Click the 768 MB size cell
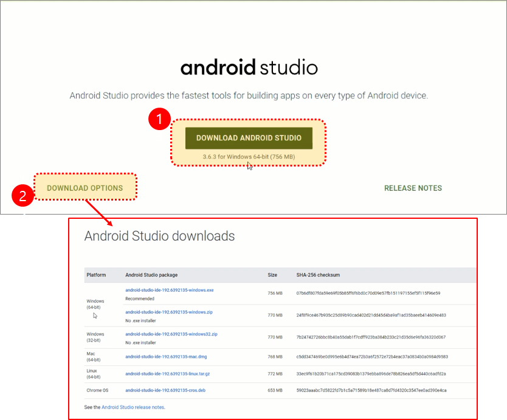The image size is (507, 420). (x=275, y=357)
